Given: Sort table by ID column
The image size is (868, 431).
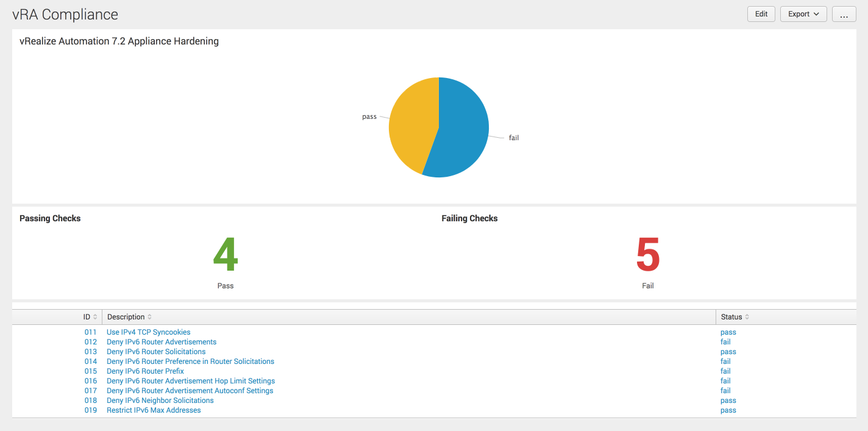Looking at the screenshot, I should pos(90,317).
